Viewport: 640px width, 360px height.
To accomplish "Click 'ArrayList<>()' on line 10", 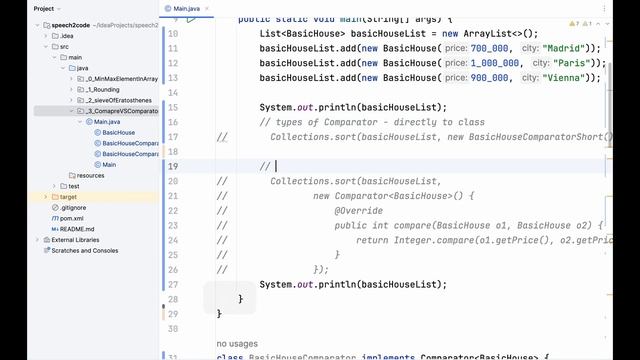I will click(498, 34).
